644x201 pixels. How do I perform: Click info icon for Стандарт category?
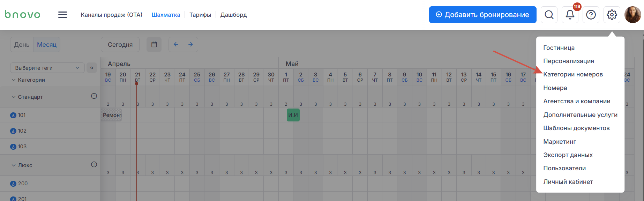(94, 96)
